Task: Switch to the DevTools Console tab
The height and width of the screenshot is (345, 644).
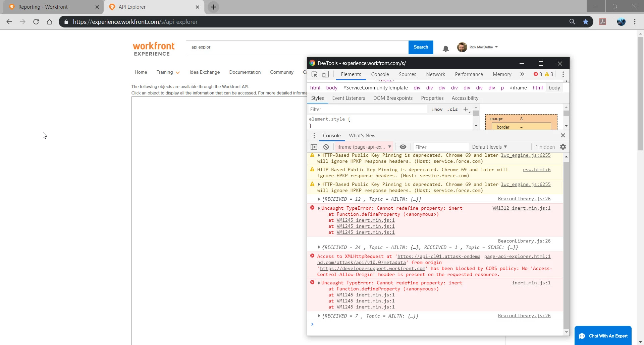Action: click(x=380, y=74)
